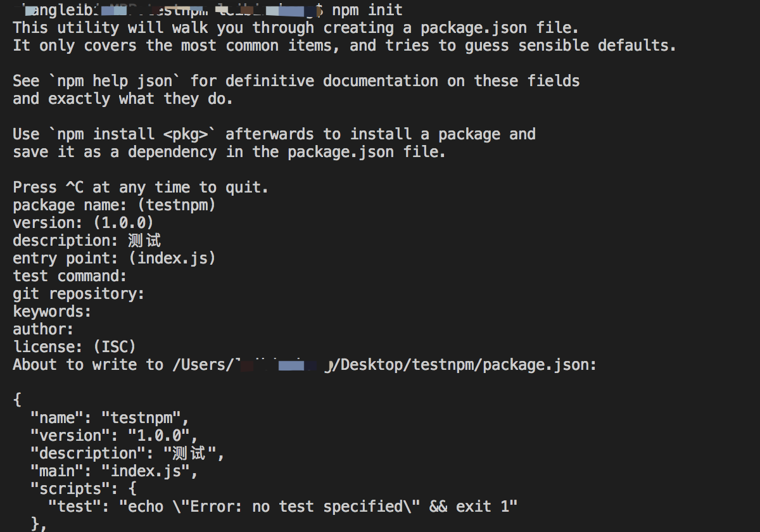Screen dimensions: 760x532
Task: Click the "version": "1.0.0" JSON line
Action: click(x=115, y=436)
